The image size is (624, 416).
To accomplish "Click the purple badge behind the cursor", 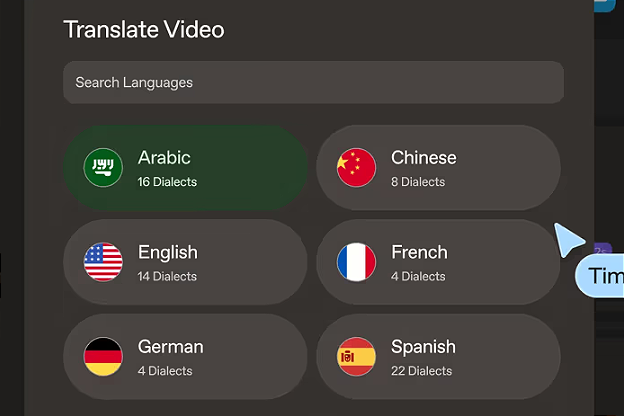I will [x=603, y=250].
